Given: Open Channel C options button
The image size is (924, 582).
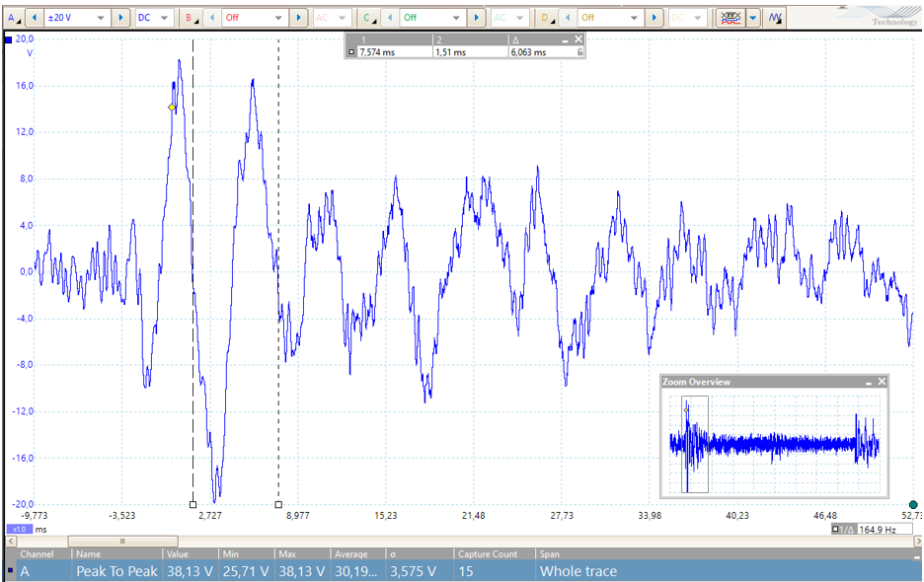Looking at the screenshot, I should tap(367, 18).
